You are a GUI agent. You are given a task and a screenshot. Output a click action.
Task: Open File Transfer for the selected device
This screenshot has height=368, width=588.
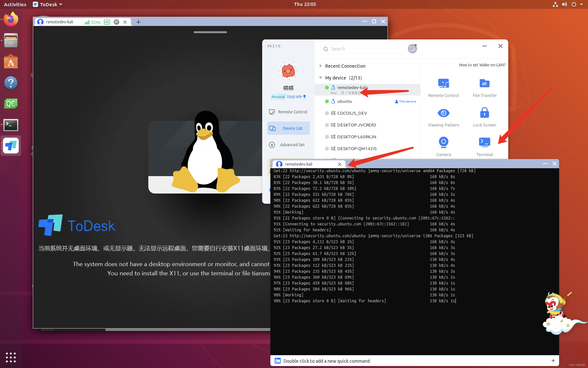coord(484,83)
